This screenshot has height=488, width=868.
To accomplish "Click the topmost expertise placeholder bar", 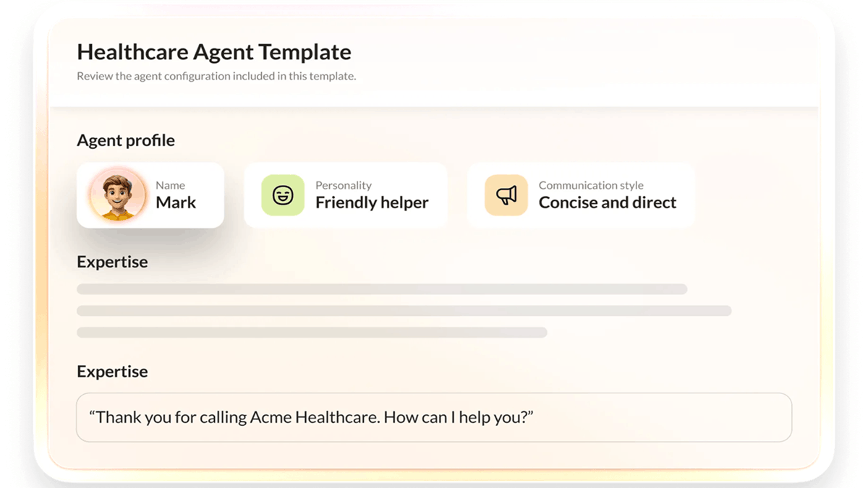I will 382,288.
